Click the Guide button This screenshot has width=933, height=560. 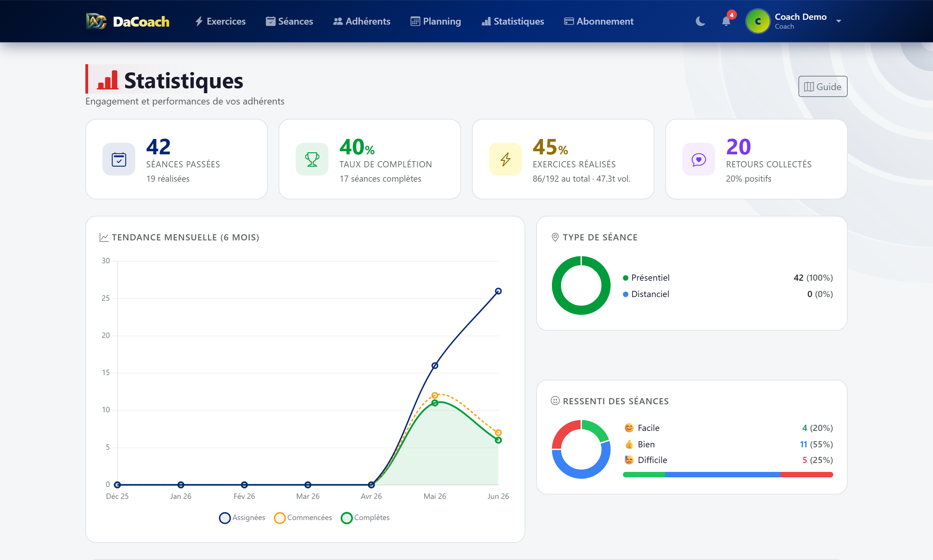[x=823, y=86]
